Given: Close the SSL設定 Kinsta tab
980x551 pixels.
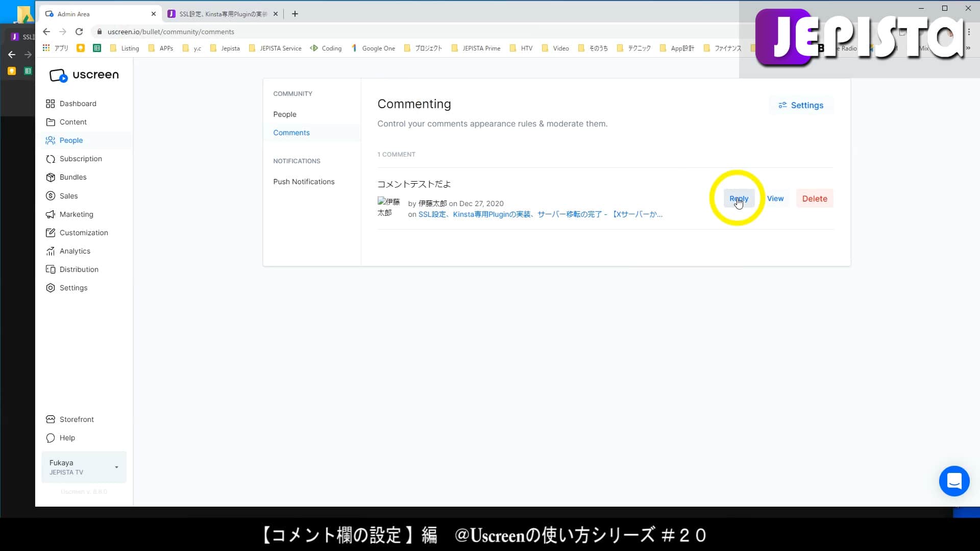Looking at the screenshot, I should [x=276, y=14].
